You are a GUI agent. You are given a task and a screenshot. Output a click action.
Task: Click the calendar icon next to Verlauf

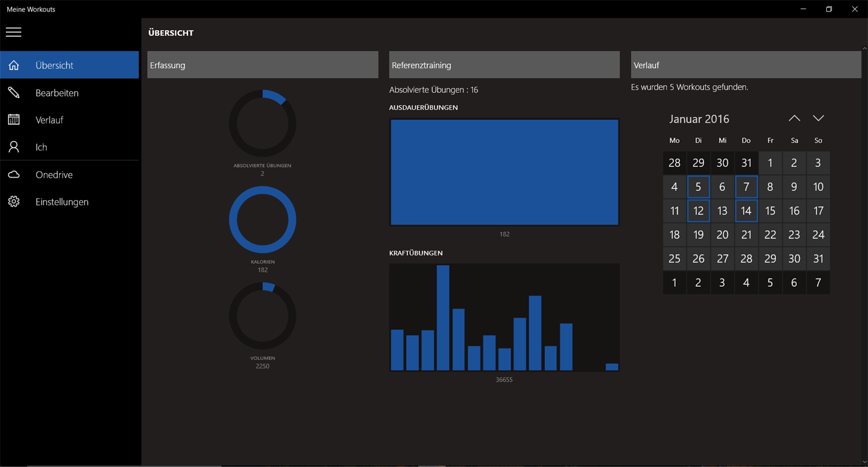tap(14, 120)
